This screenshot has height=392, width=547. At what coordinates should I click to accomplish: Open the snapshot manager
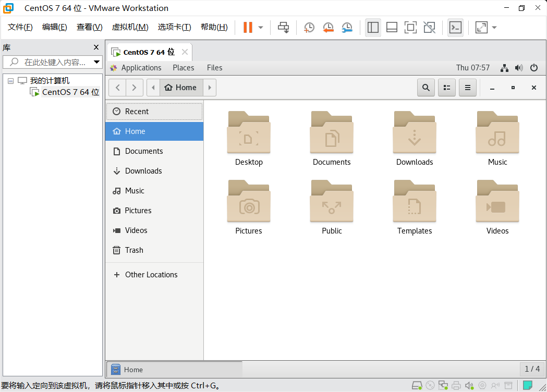(347, 27)
